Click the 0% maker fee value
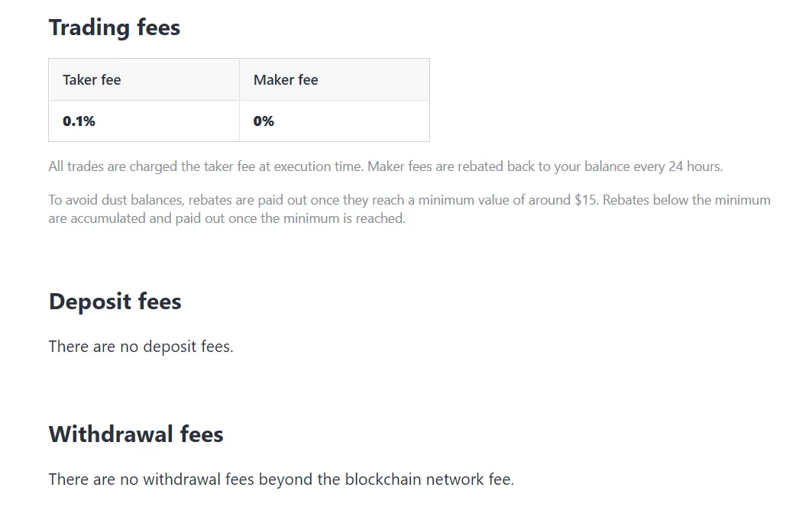Screen dimensions: 812x510 [x=264, y=121]
